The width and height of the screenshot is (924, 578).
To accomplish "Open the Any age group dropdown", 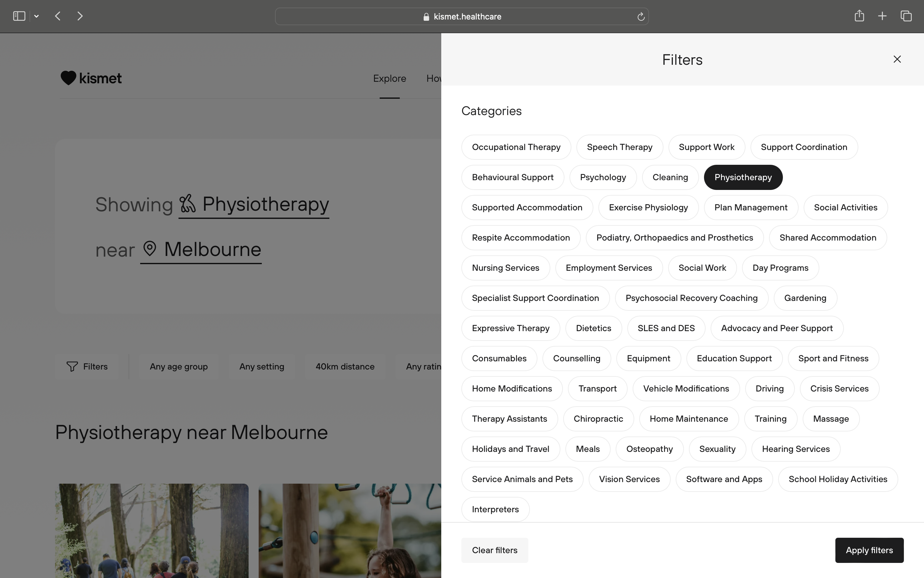I will [x=179, y=367].
